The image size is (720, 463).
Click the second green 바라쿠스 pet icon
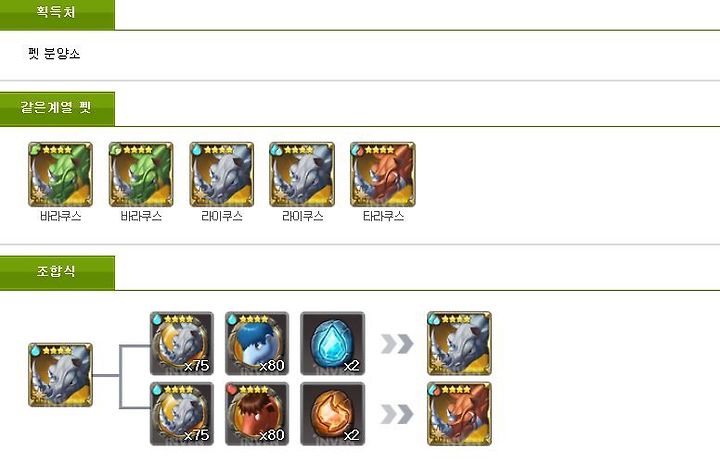[x=141, y=175]
